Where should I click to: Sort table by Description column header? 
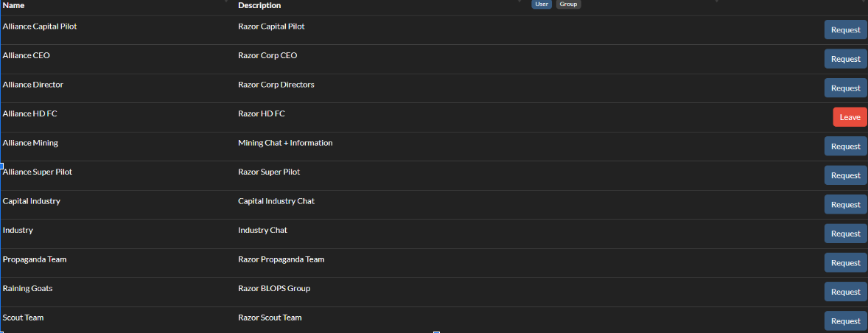click(x=259, y=5)
